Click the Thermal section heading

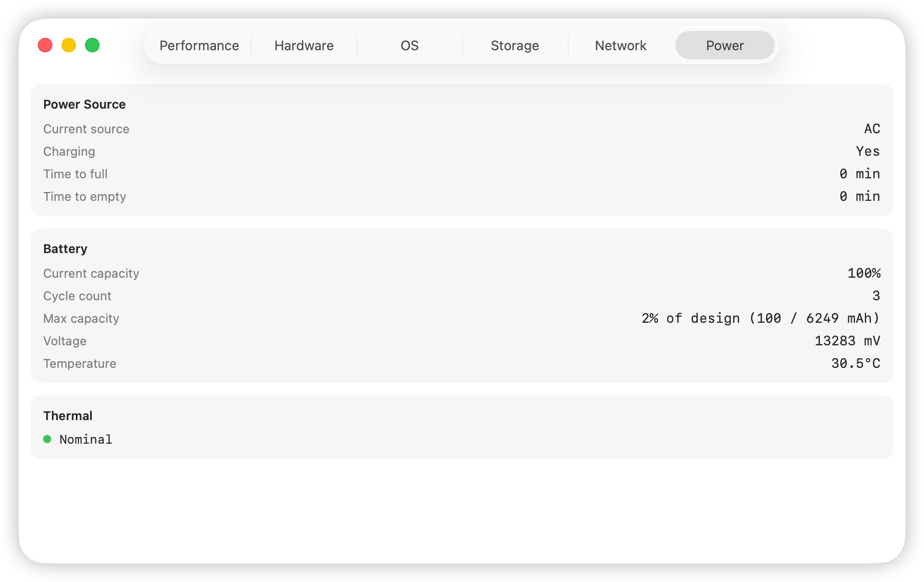68,416
